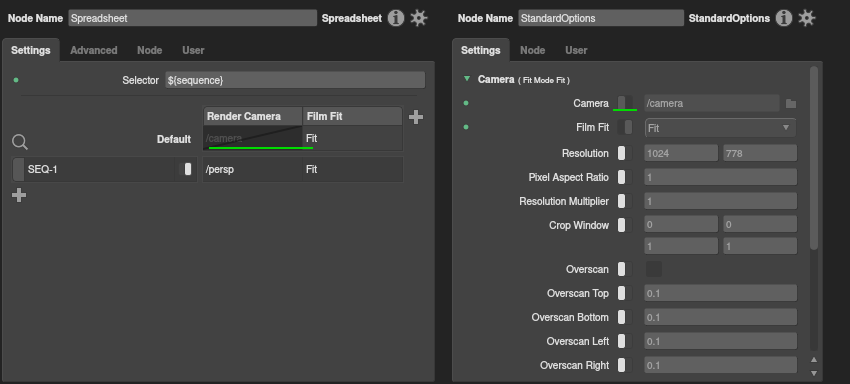Select the /persp cell for SEQ-1
850x384 pixels.
252,170
